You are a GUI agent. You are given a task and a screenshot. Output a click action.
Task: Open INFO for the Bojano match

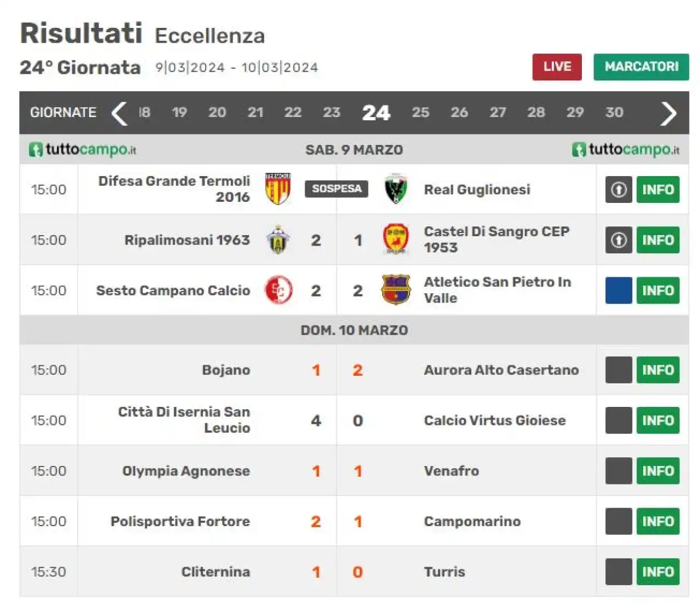point(658,370)
